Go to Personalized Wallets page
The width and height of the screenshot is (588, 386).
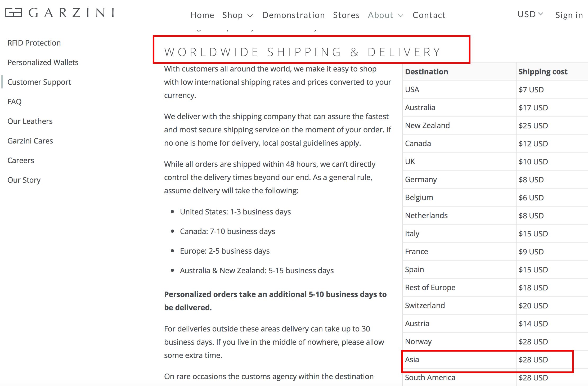pyautogui.click(x=43, y=62)
